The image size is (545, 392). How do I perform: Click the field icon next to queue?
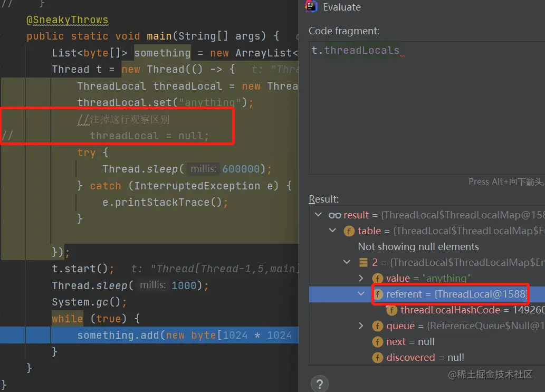(x=377, y=326)
